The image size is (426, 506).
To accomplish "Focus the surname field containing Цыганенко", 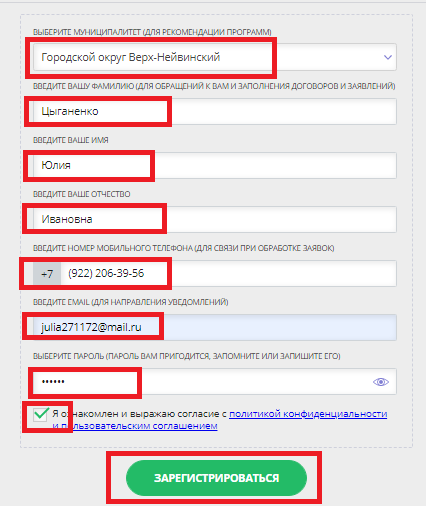I will click(x=215, y=111).
